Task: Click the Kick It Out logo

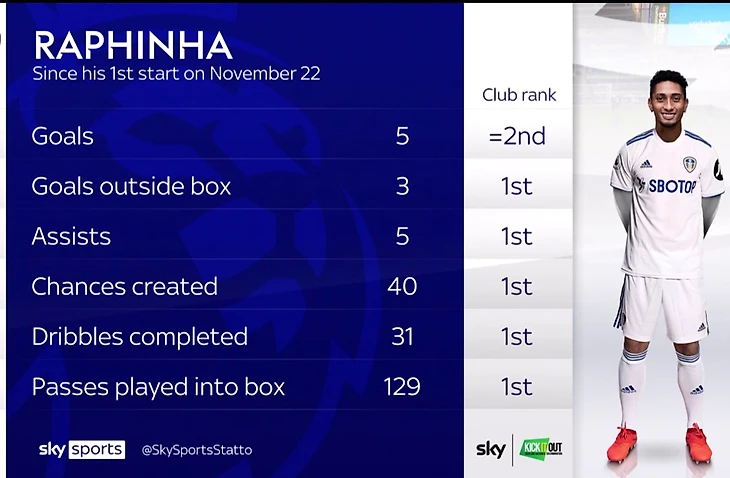Action: coord(540,448)
